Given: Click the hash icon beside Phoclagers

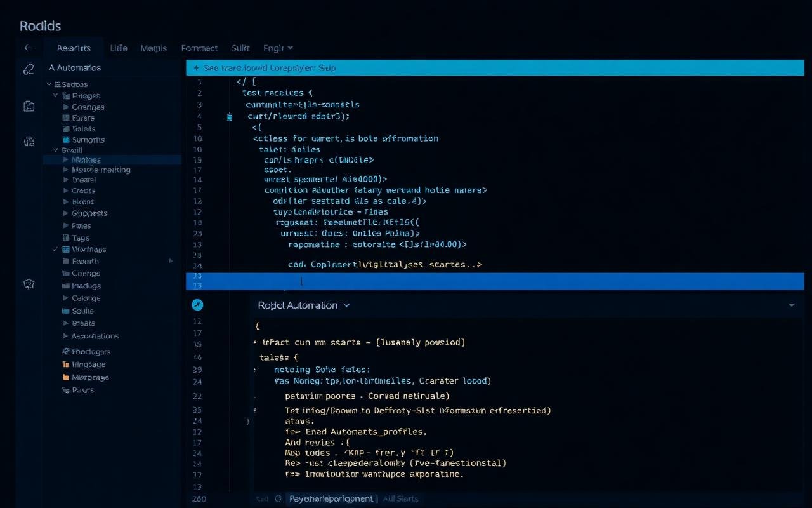Looking at the screenshot, I should coord(66,351).
